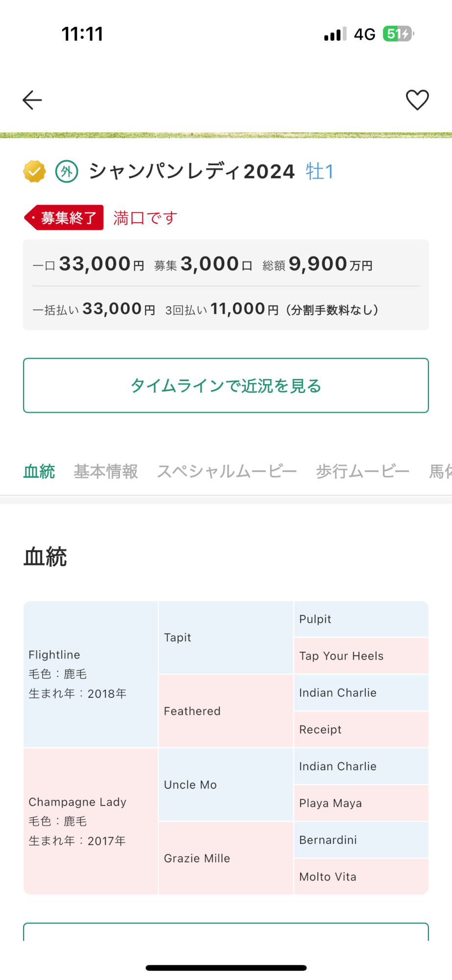
Task: Tap the gold verified badge icon
Action: [34, 171]
